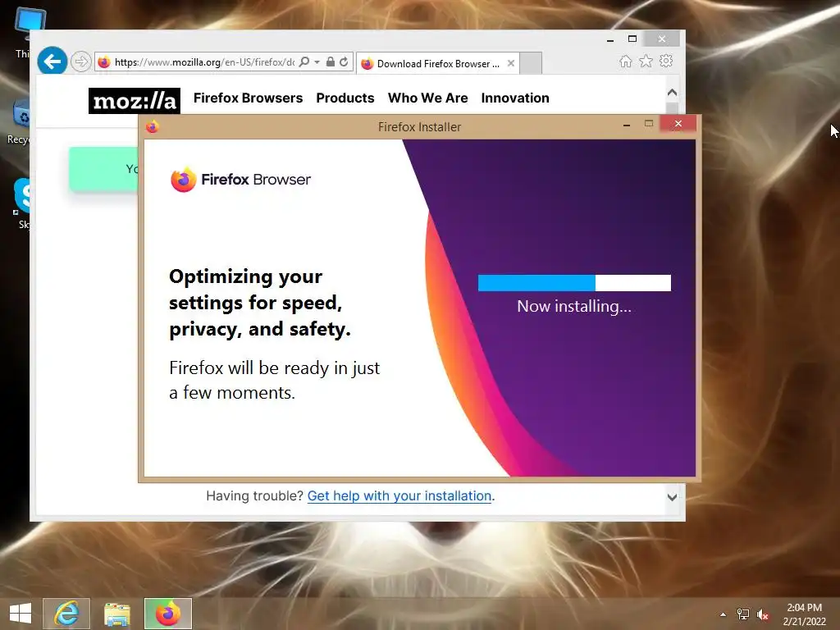840x630 pixels.
Task: Click the Now installing... status text
Action: 574,307
